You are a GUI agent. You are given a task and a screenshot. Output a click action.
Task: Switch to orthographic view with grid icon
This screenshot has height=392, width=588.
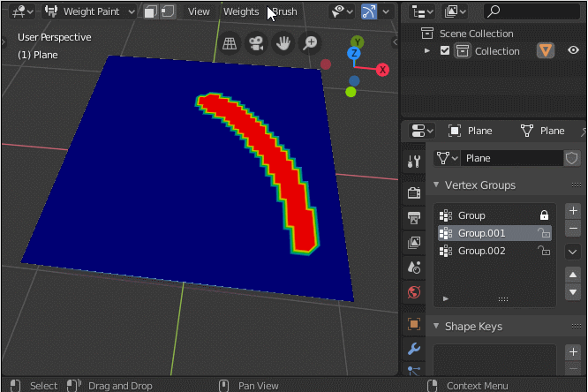230,43
